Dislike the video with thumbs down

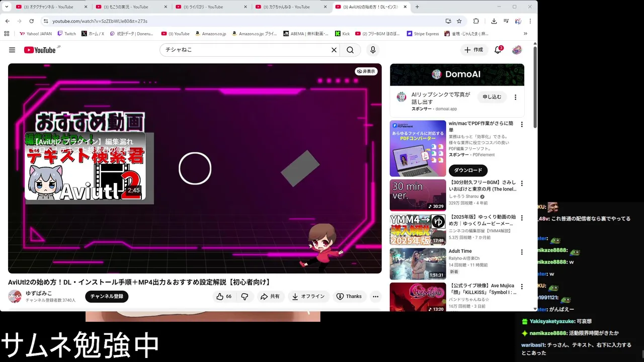click(245, 297)
